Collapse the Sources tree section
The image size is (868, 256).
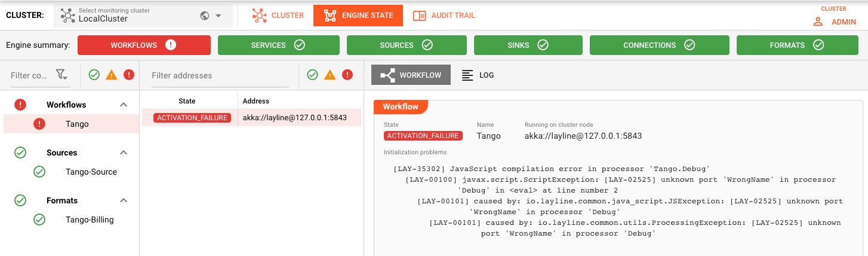(x=124, y=153)
